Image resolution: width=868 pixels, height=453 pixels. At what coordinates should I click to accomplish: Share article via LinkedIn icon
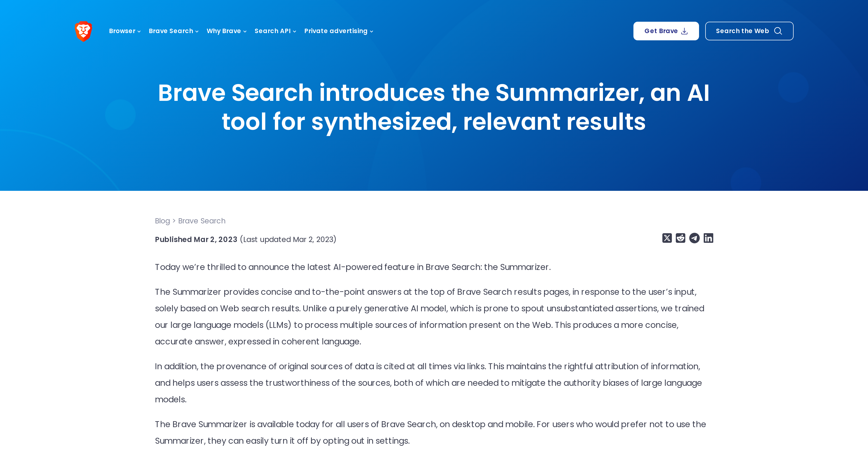[x=708, y=238]
